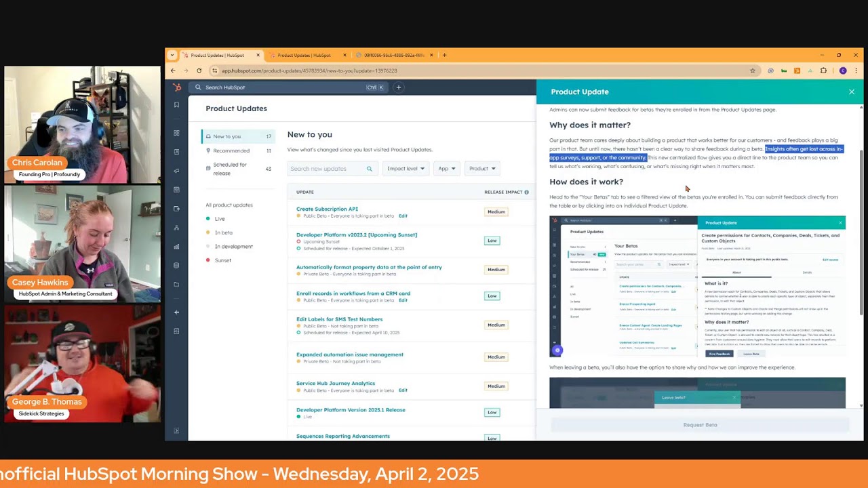Viewport: 868px width, 488px height.
Task: Bookmark this page with the star icon
Action: (753, 70)
